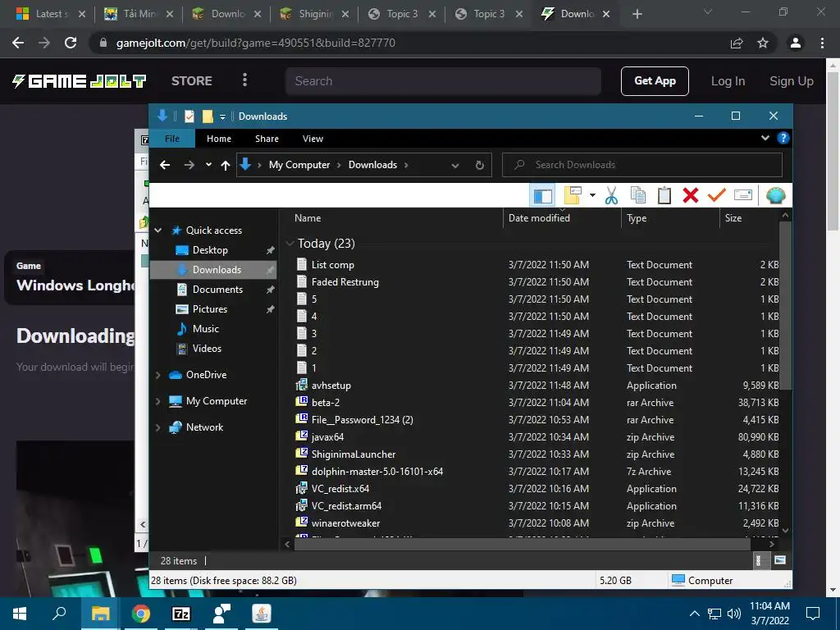Click the Copy icon in Explorer toolbar
The height and width of the screenshot is (630, 840).
637,195
